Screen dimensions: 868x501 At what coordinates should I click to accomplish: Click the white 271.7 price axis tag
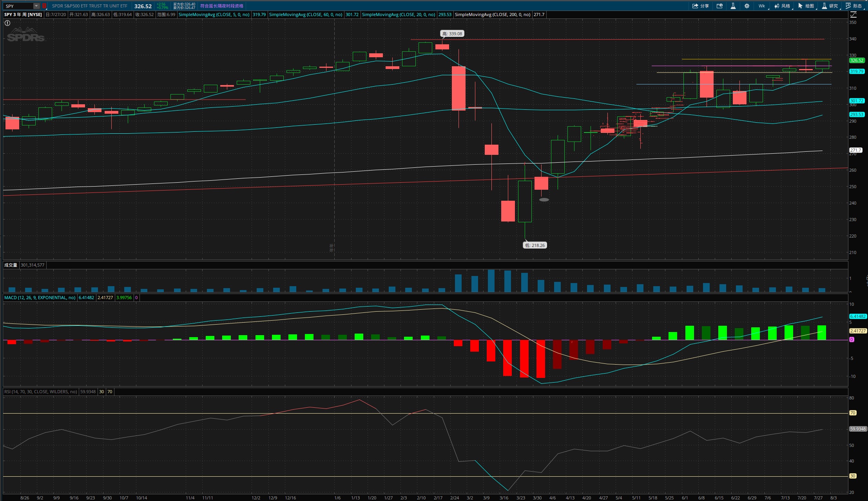click(x=855, y=150)
